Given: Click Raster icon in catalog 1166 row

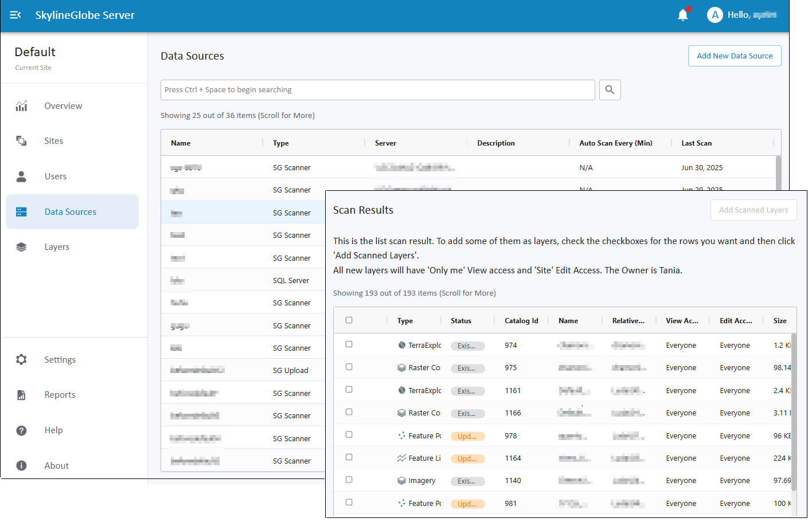Looking at the screenshot, I should click(402, 413).
